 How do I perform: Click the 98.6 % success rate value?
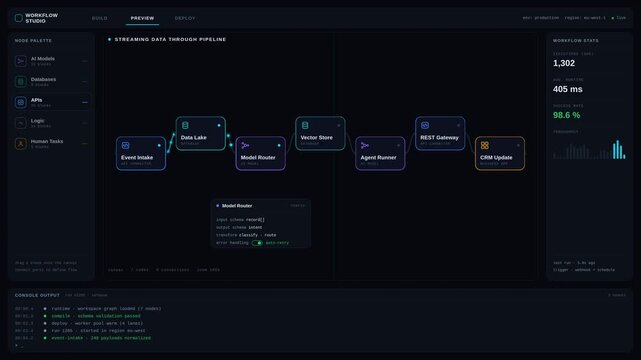(x=567, y=115)
